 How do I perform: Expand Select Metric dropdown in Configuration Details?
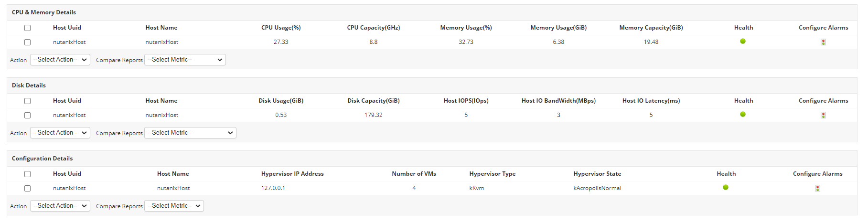tap(174, 206)
